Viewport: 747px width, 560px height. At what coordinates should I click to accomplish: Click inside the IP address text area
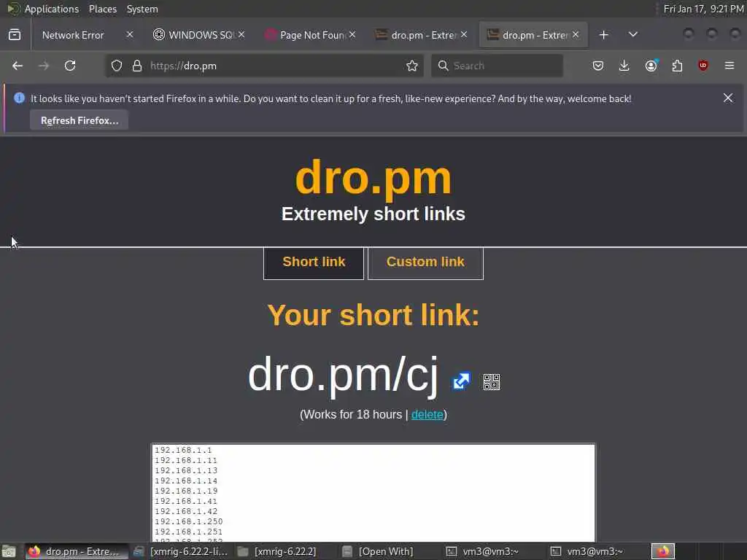pyautogui.click(x=373, y=492)
